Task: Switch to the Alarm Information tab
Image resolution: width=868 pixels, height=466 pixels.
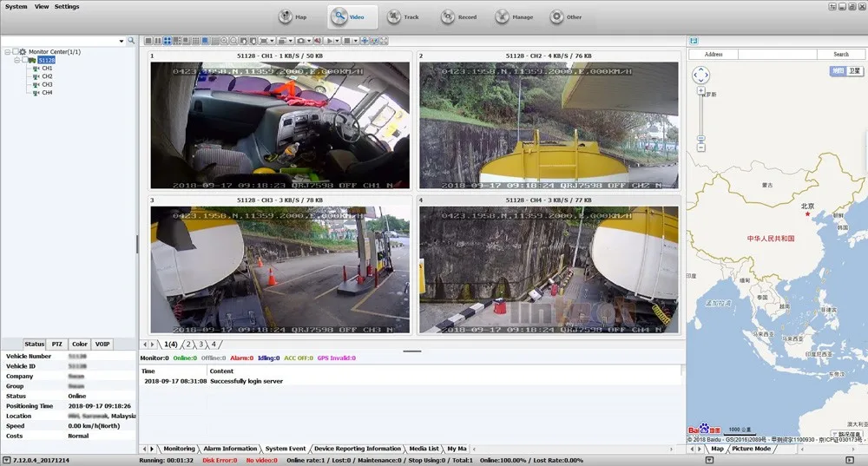Action: pyautogui.click(x=230, y=449)
